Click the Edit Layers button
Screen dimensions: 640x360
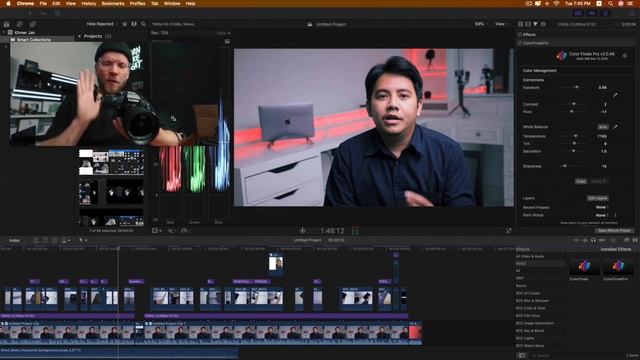[598, 198]
